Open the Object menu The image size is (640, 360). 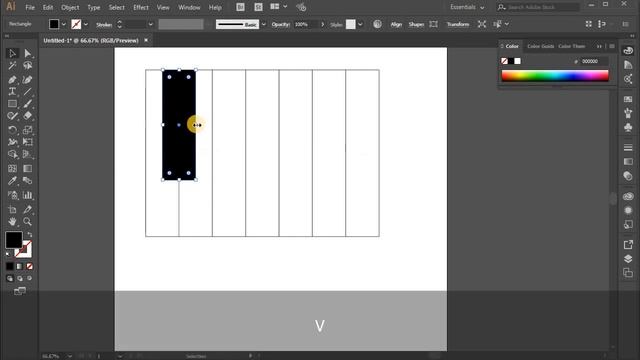[70, 7]
